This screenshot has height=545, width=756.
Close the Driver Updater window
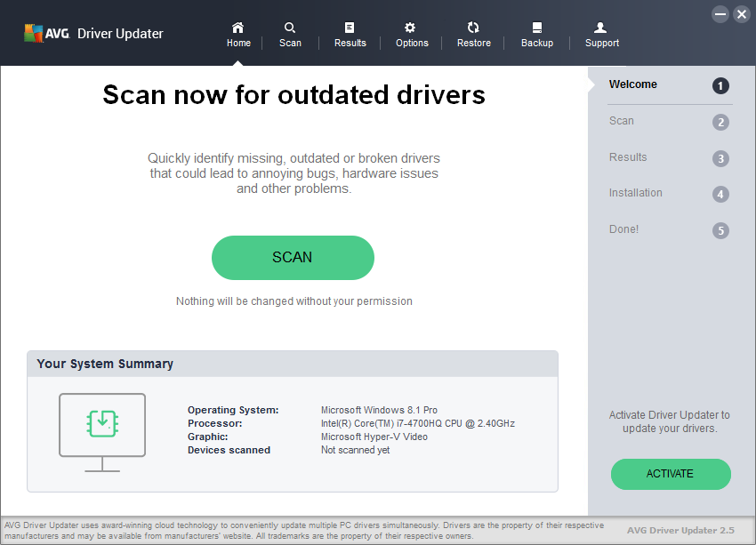(742, 14)
